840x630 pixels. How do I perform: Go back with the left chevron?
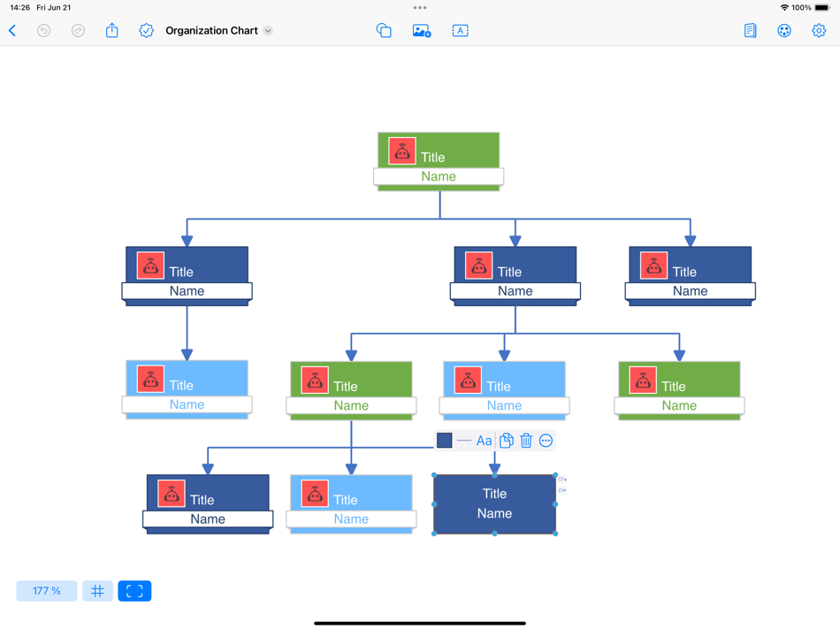[x=12, y=31]
